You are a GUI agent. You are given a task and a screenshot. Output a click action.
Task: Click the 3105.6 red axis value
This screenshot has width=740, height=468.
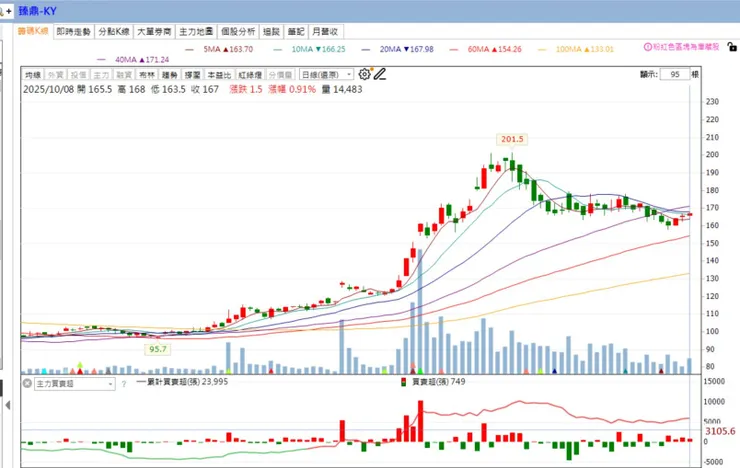click(x=720, y=431)
